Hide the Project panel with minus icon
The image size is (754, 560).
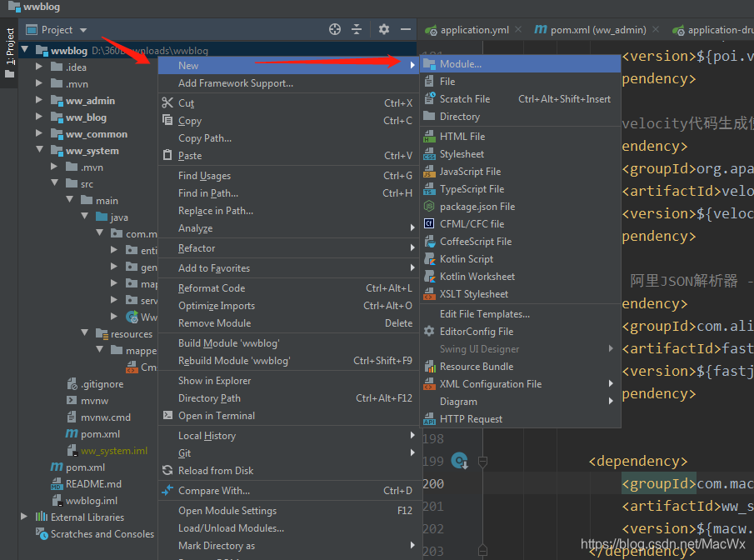point(406,29)
